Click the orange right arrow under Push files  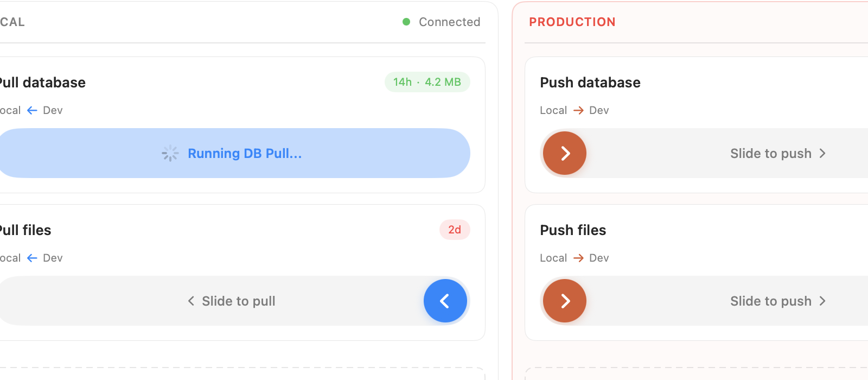(x=578, y=258)
